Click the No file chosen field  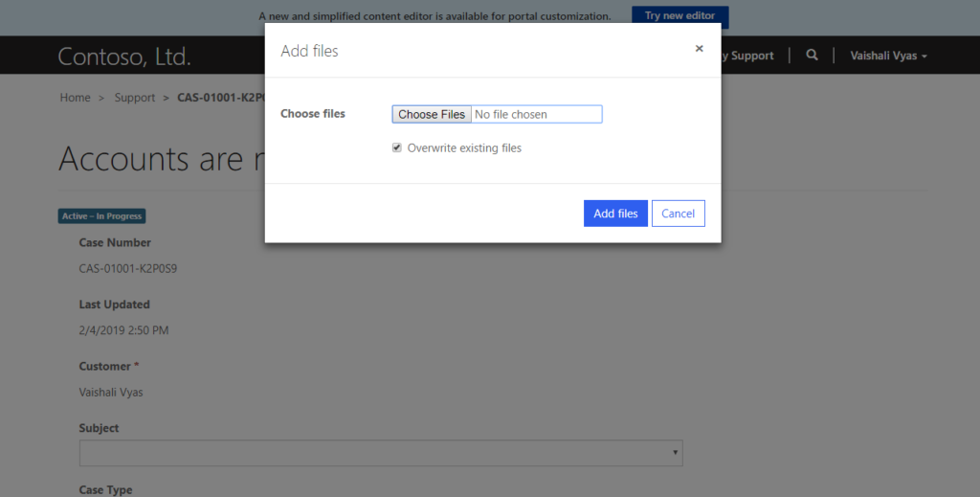click(537, 114)
